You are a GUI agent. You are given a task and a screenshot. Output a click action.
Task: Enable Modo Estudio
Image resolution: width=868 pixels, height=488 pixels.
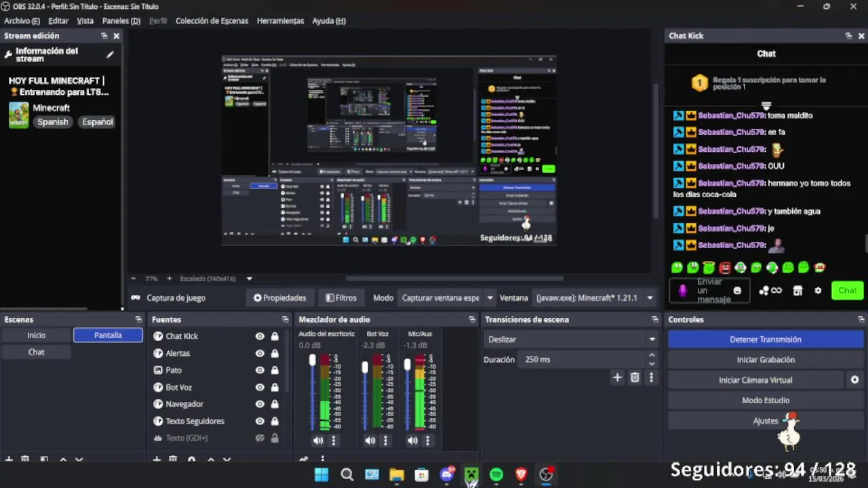point(766,401)
